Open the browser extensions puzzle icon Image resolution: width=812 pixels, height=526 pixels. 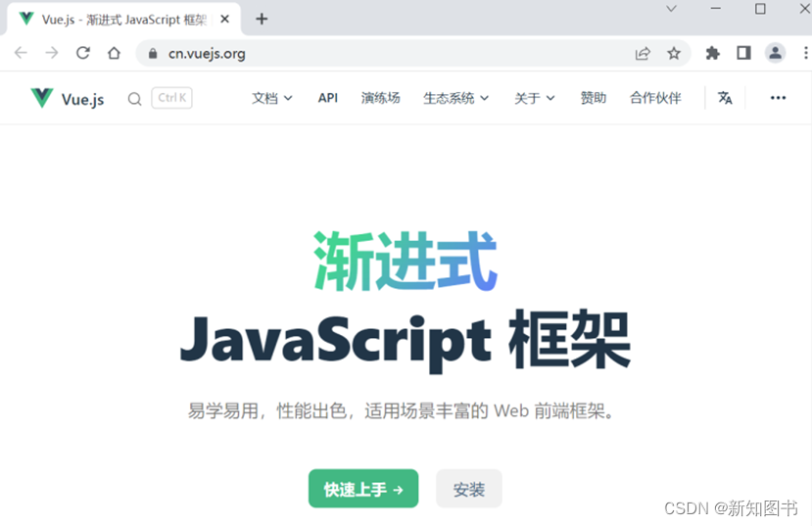pos(712,53)
